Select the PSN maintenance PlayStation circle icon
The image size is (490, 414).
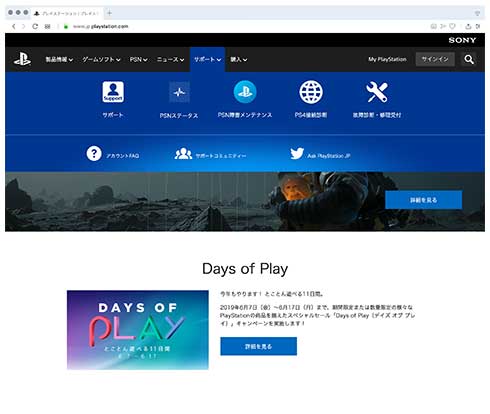coord(245,92)
